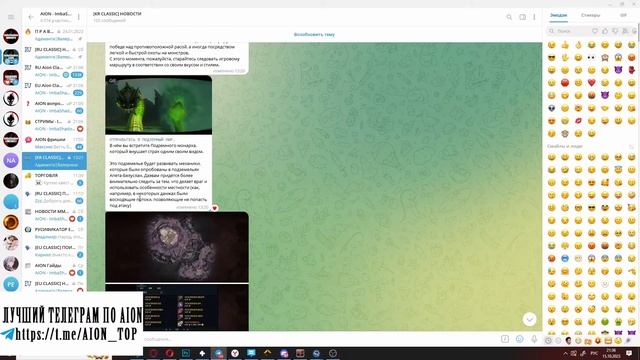Open the EU Aion Cla... topic
Image resolution: width=640 pixels, height=360 pixels.
pos(54,89)
